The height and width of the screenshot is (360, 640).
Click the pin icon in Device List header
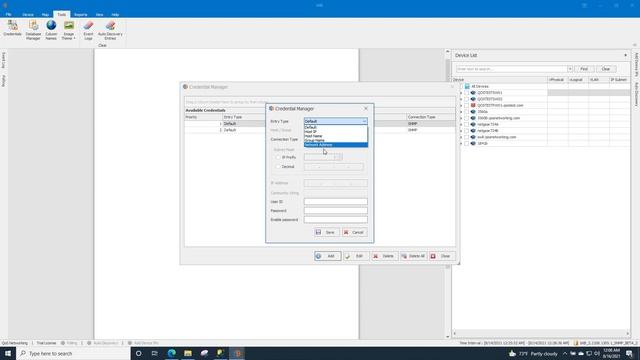[x=625, y=55]
